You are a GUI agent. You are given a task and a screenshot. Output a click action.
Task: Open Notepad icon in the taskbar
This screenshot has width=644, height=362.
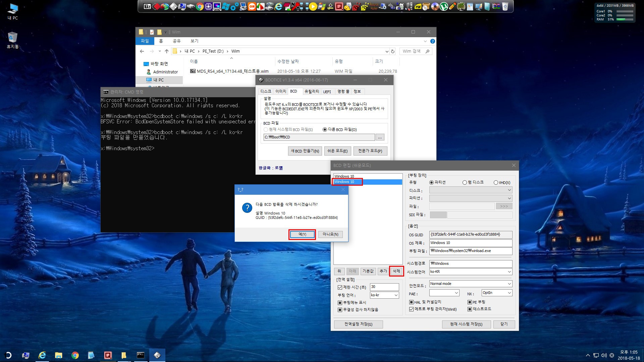coord(91,355)
